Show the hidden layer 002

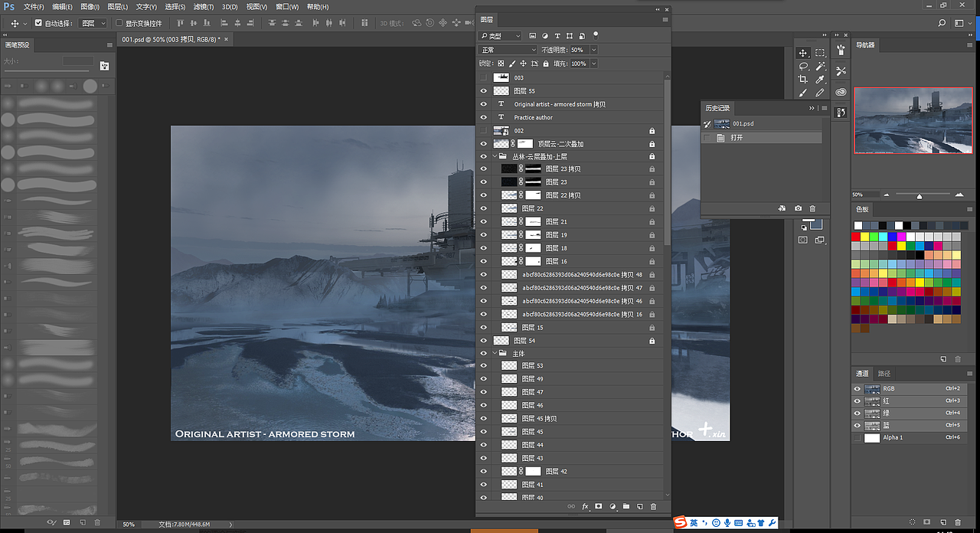click(x=483, y=130)
